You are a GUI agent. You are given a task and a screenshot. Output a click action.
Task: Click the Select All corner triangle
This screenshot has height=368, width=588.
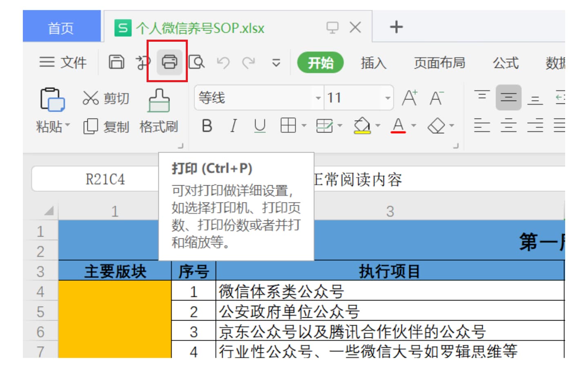click(49, 211)
